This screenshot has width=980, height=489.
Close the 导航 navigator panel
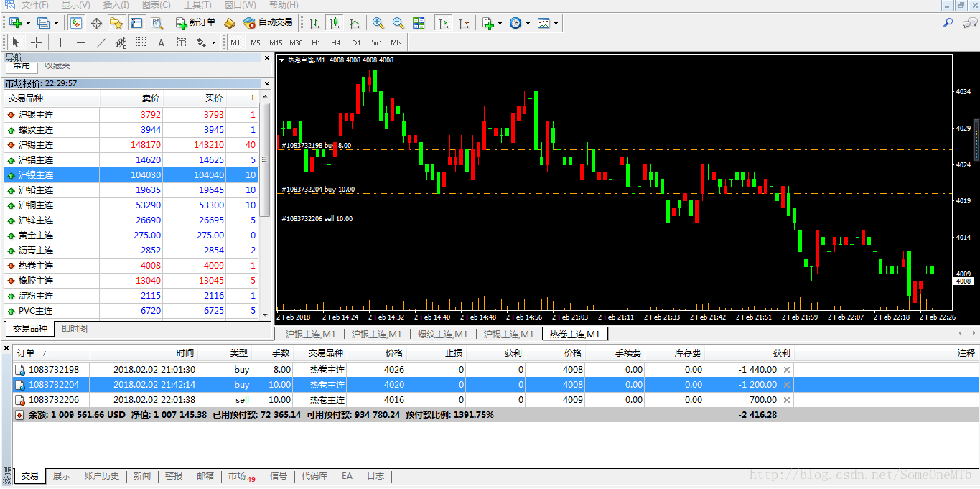click(267, 57)
